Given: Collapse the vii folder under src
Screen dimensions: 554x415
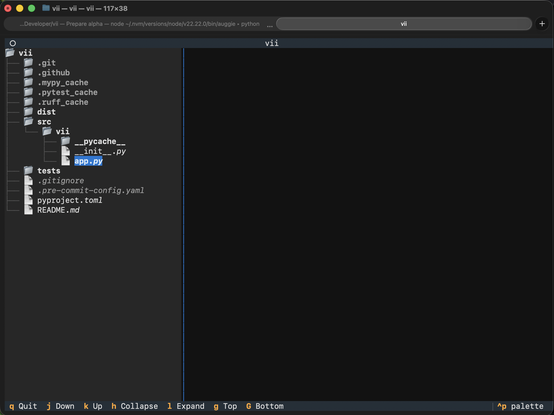Looking at the screenshot, I should point(63,131).
